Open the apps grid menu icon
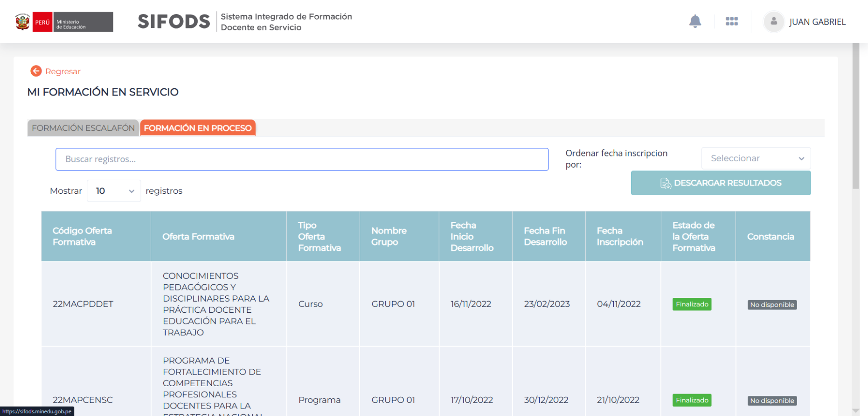868x416 pixels. (731, 21)
